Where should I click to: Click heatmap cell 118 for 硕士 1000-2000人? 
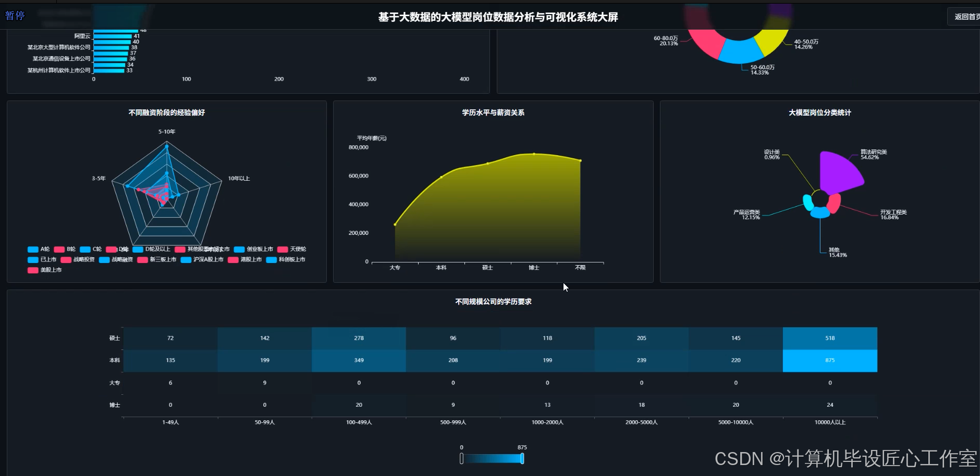pos(547,338)
